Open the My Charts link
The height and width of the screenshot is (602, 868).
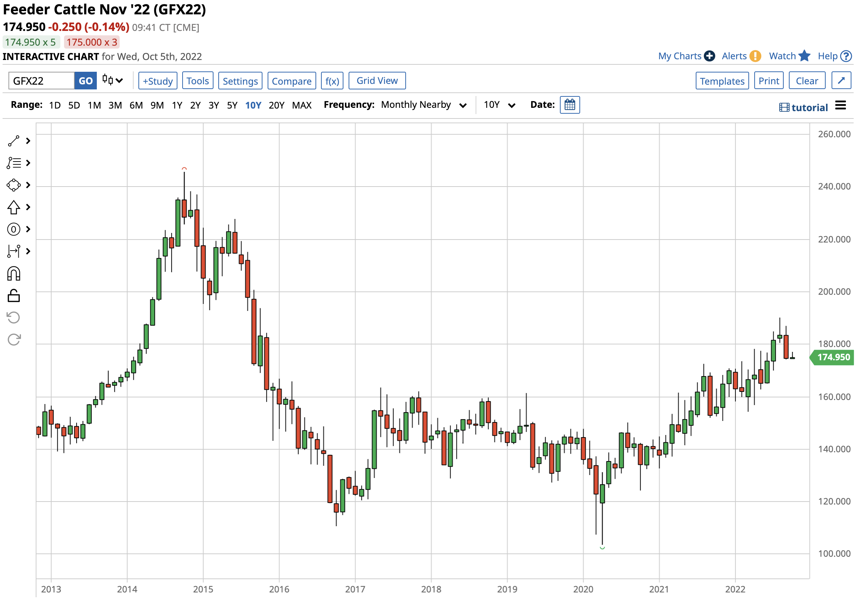(x=680, y=56)
